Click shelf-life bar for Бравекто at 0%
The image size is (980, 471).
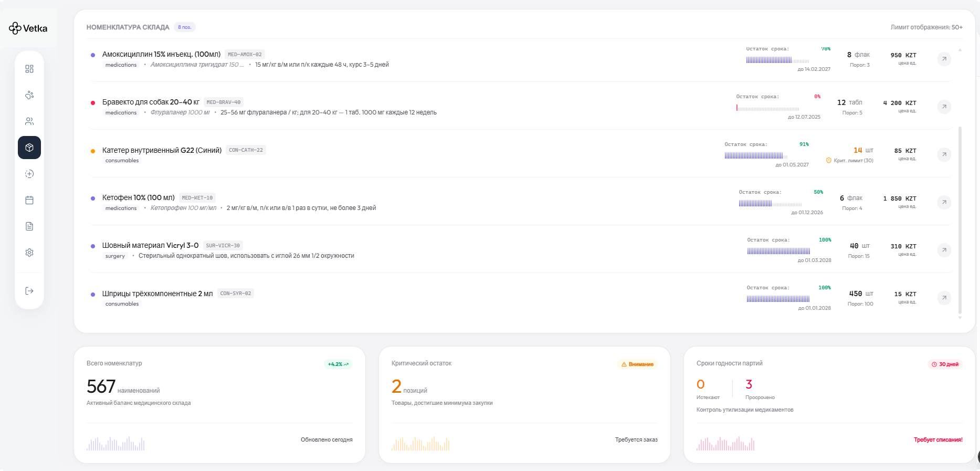pos(767,108)
